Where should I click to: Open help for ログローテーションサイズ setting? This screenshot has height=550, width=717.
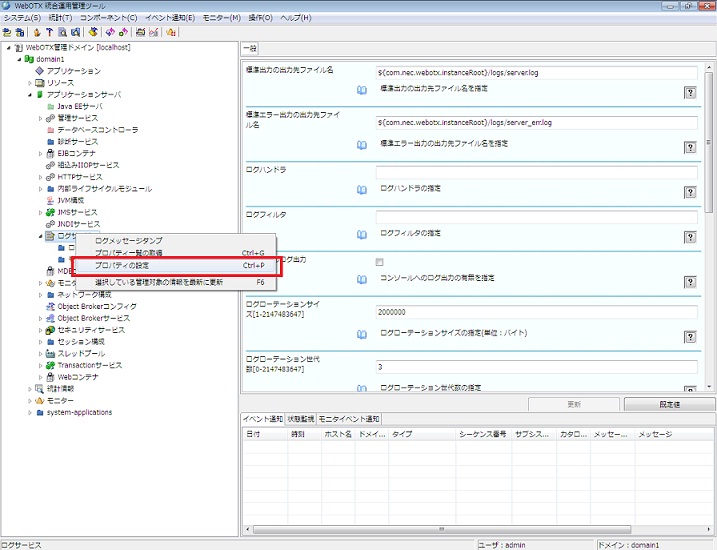[690, 337]
